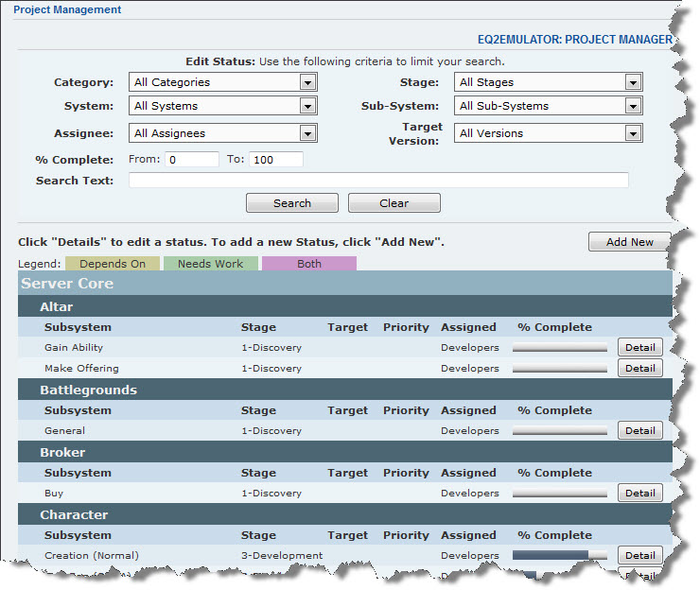Open Detail for Gain Ability
The height and width of the screenshot is (590, 700).
coord(639,348)
